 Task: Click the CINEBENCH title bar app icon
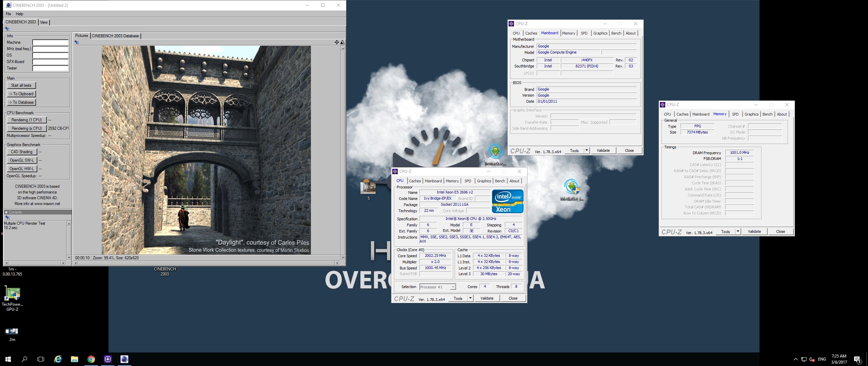[8, 5]
